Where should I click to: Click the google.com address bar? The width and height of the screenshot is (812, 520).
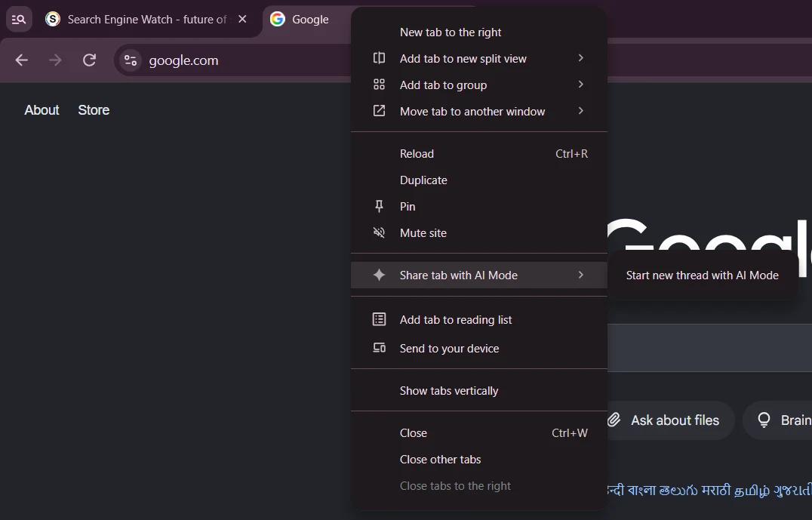(233, 60)
